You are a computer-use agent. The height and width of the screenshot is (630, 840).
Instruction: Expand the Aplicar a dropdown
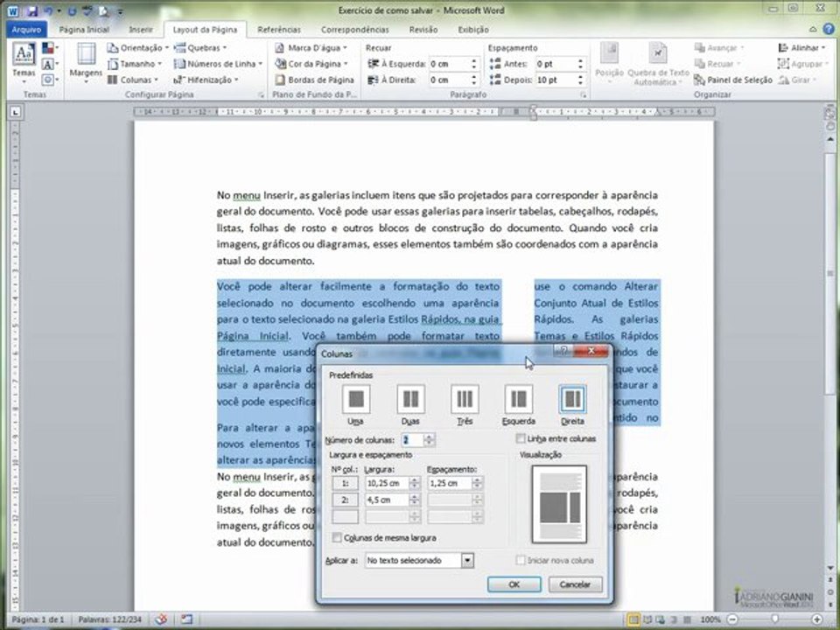coord(467,560)
